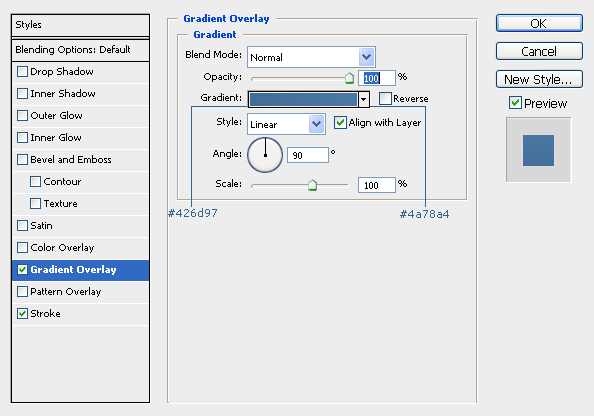The height and width of the screenshot is (416, 594).
Task: Click the Angle value field
Action: click(x=308, y=155)
